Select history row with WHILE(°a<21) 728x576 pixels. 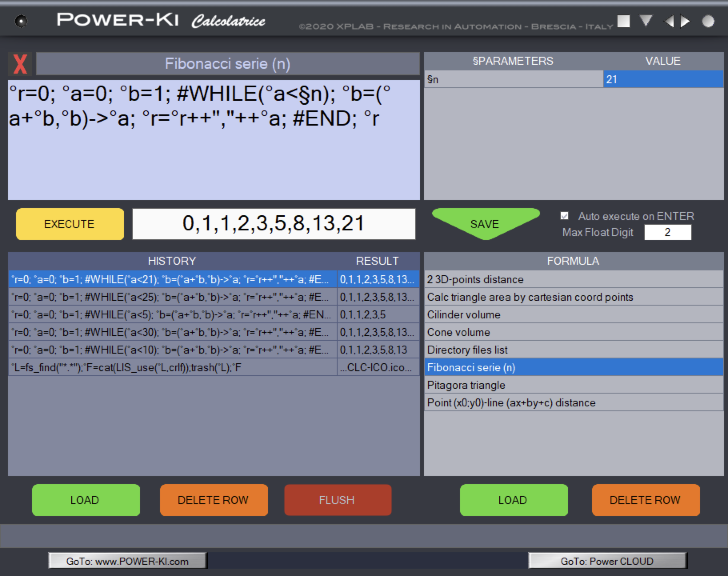tap(172, 279)
